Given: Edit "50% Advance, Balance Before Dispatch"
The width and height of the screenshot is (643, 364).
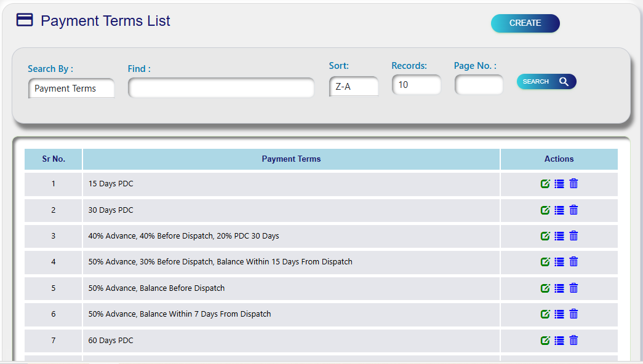Looking at the screenshot, I should (x=545, y=288).
